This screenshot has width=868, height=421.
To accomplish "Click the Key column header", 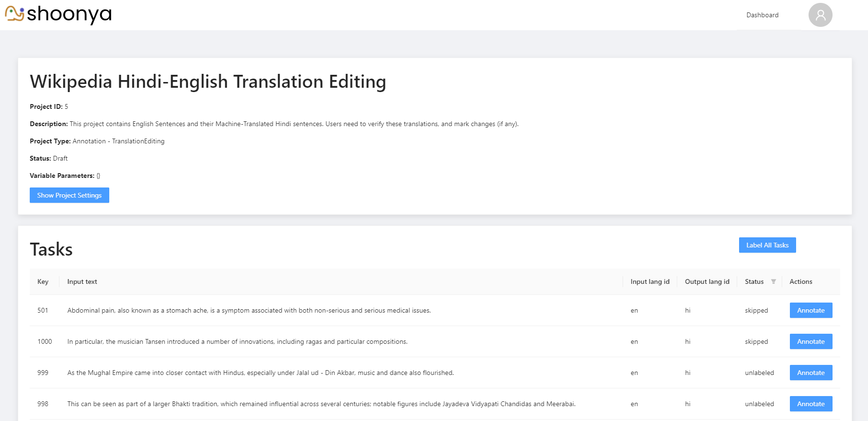I will (x=43, y=281).
